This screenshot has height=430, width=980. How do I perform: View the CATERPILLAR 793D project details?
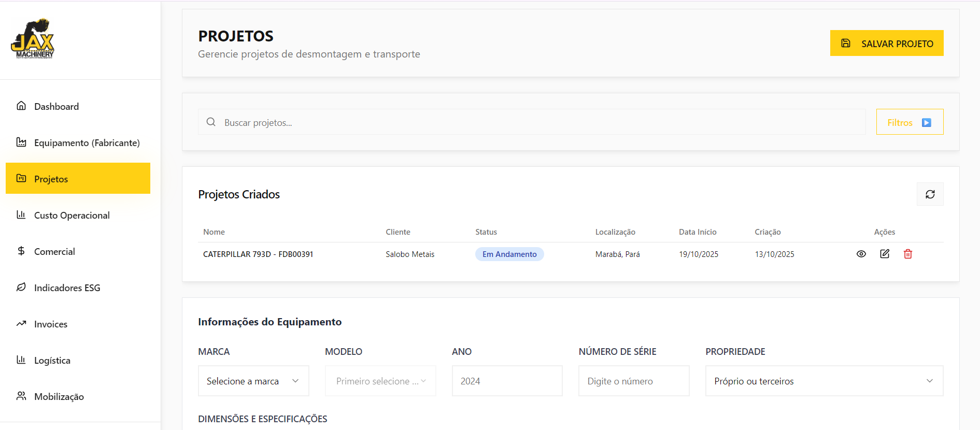pyautogui.click(x=861, y=254)
